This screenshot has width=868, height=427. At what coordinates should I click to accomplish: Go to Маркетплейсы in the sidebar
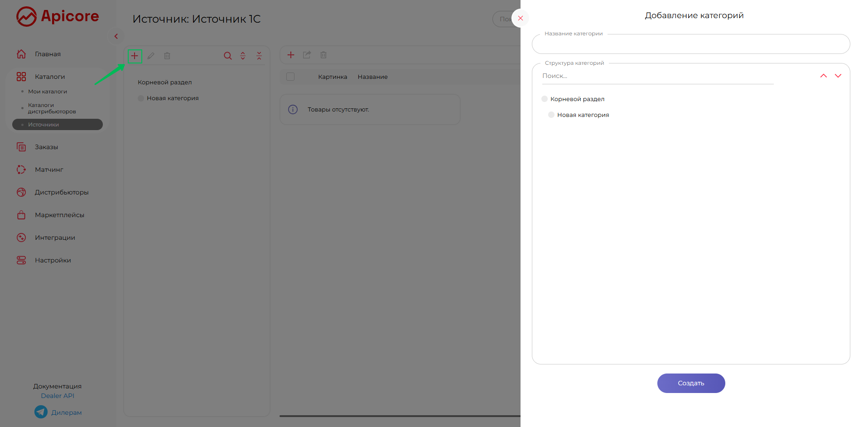click(x=59, y=215)
